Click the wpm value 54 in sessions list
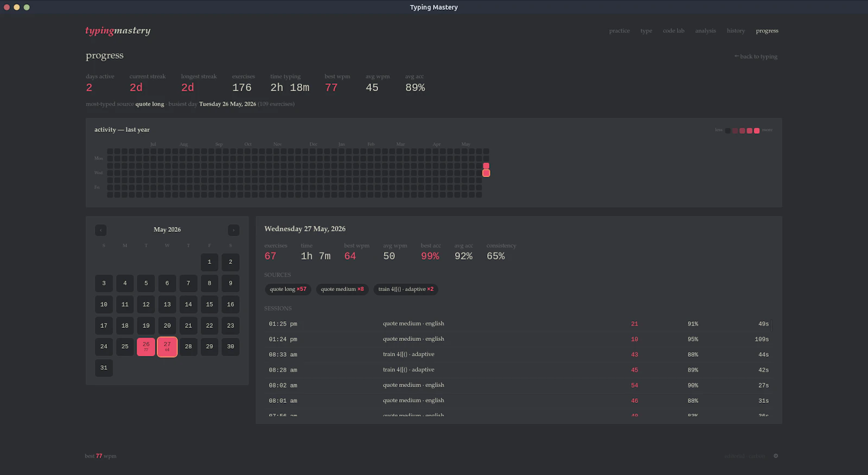 [x=635, y=385]
